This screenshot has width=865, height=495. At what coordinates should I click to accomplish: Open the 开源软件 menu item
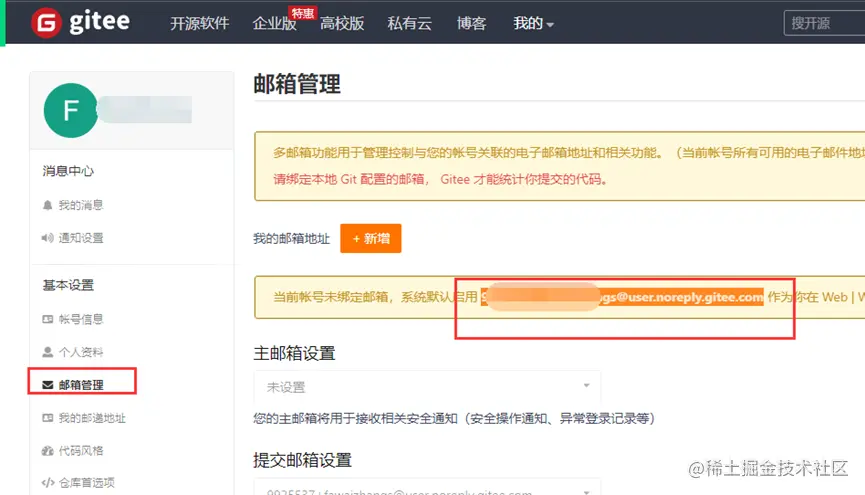(200, 23)
